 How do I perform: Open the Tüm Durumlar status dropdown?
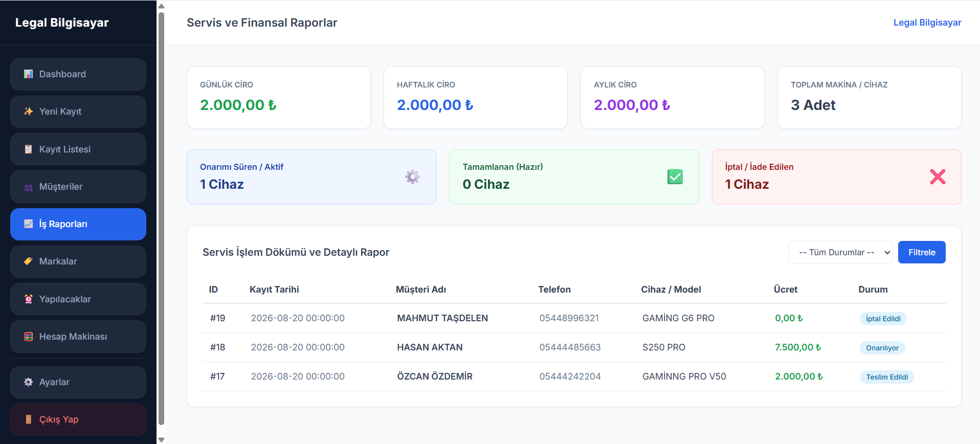[840, 252]
